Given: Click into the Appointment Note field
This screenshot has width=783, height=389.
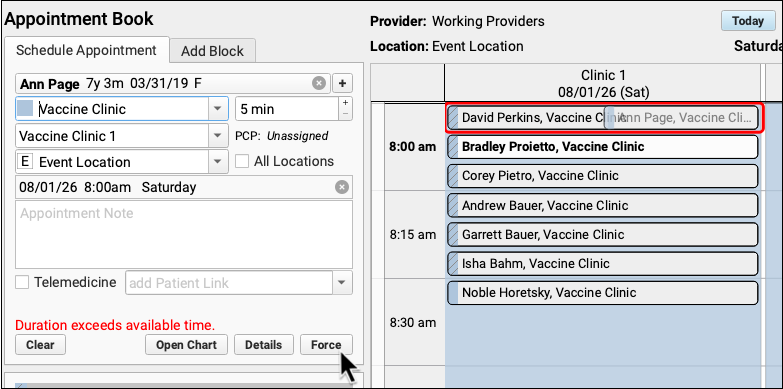Looking at the screenshot, I should tap(184, 235).
